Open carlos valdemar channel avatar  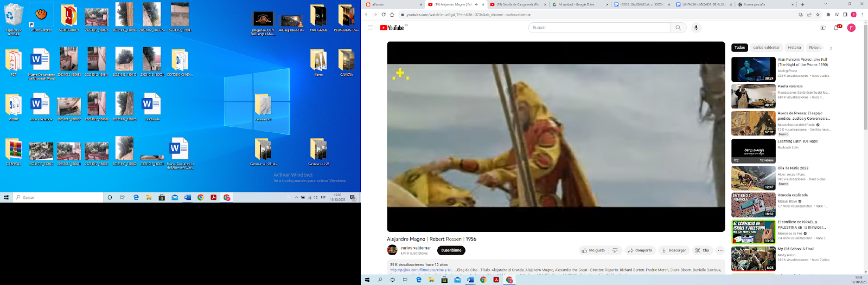tap(392, 250)
